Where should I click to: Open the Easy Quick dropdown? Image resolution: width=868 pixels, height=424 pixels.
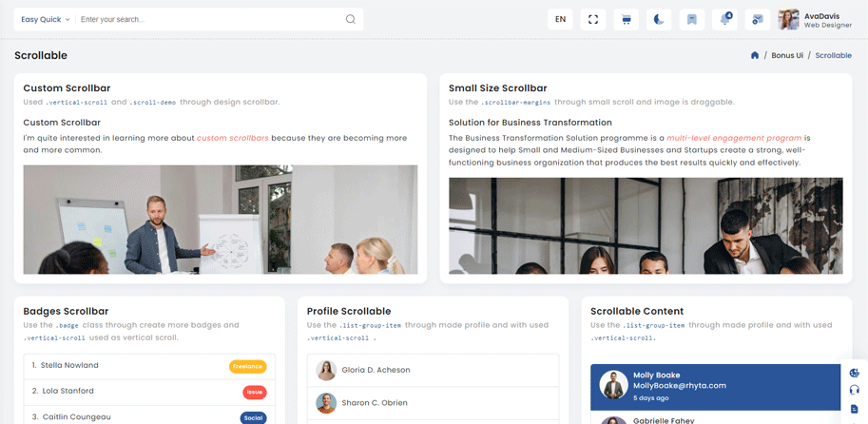tap(46, 19)
